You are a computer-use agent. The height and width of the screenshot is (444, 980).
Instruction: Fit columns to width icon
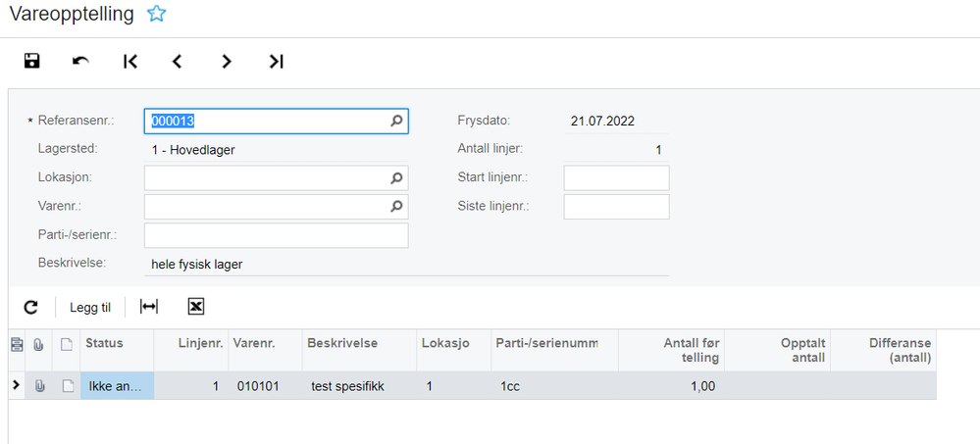click(x=149, y=306)
